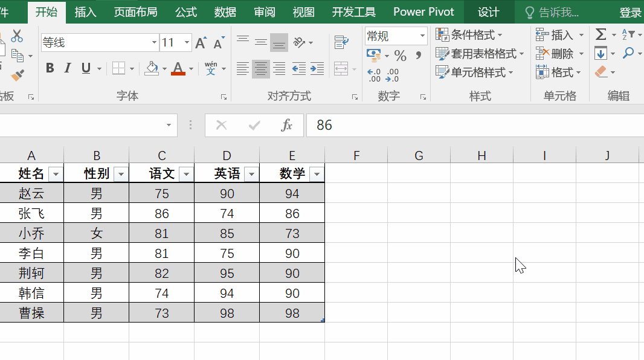Click the increase decimal icon

pyautogui.click(x=374, y=72)
